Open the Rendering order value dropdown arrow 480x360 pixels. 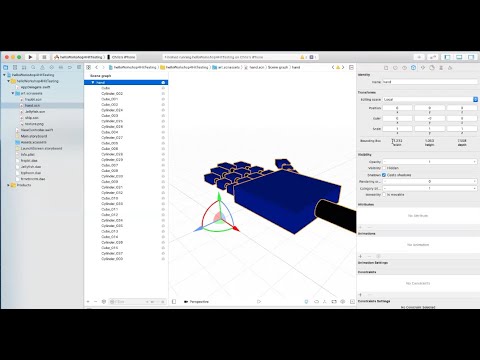pos(475,182)
